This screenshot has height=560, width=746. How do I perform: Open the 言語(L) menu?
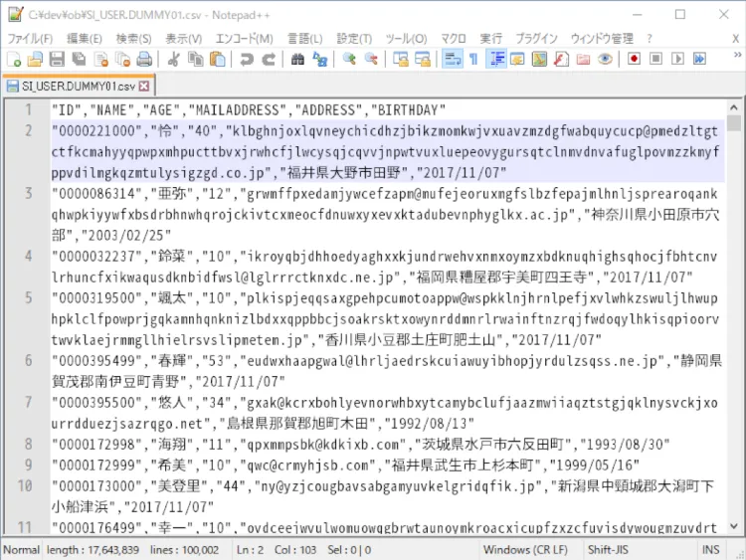click(305, 39)
